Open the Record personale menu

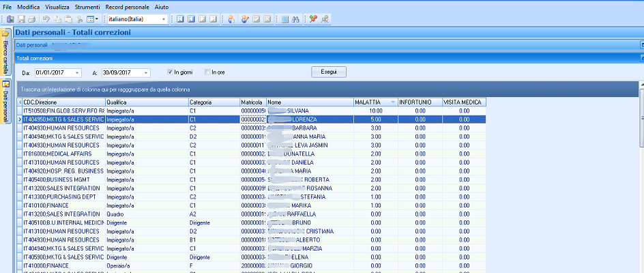click(128, 5)
